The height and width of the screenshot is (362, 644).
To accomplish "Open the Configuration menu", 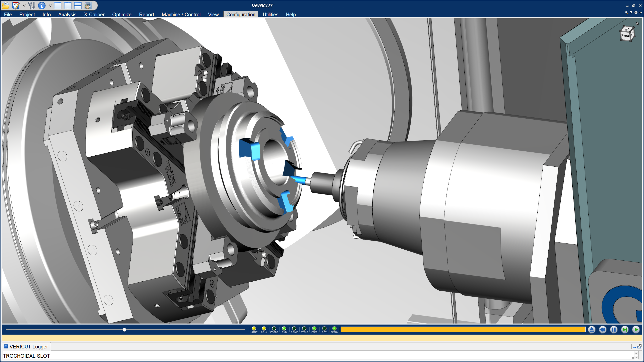I will [x=241, y=14].
